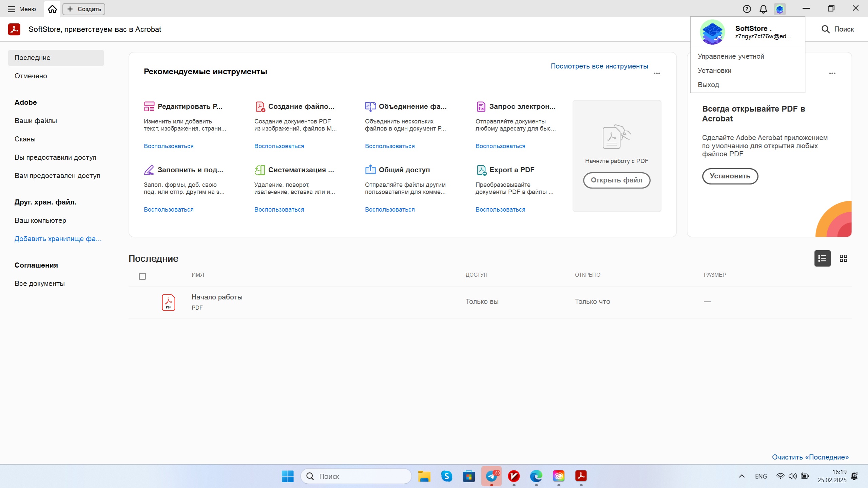Image resolution: width=868 pixels, height=488 pixels.
Task: Click the Открыть файл button
Action: pos(617,180)
